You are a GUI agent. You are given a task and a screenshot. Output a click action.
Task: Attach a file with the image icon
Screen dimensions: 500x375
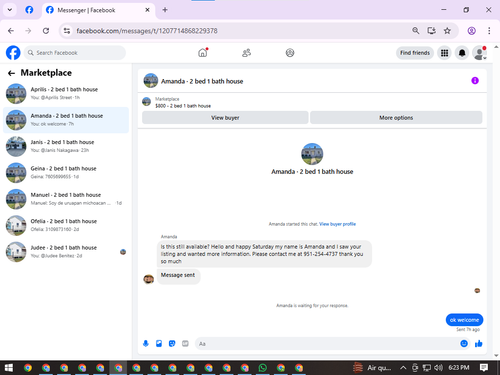pos(159,343)
